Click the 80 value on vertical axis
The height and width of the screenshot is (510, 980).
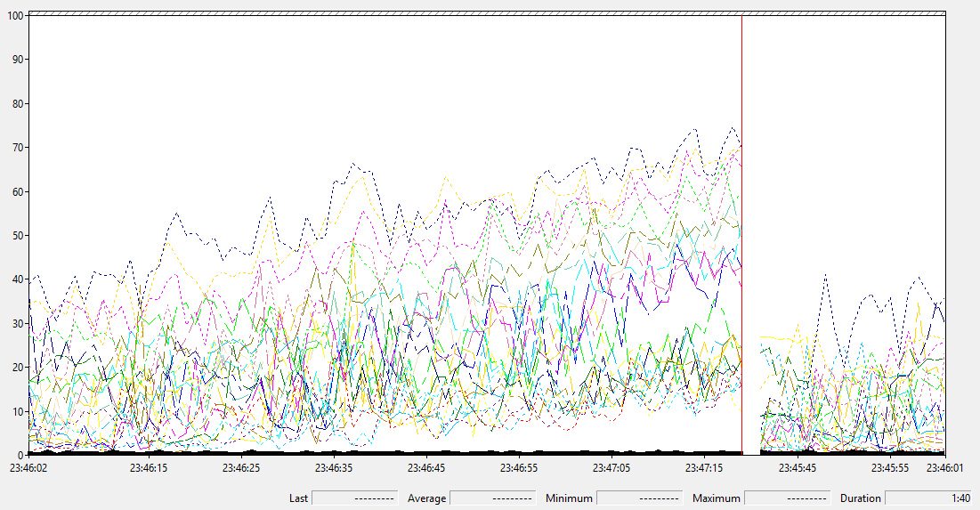(18, 104)
